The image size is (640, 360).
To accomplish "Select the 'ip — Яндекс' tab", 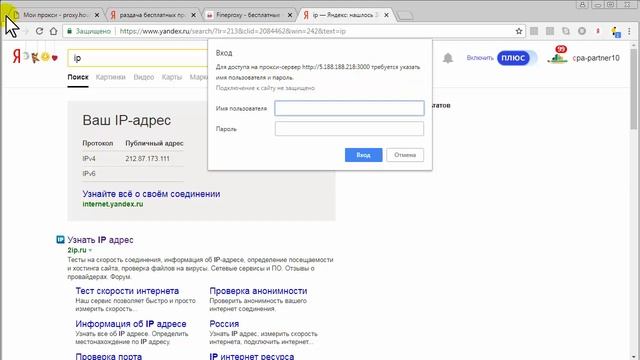I will 344,15.
